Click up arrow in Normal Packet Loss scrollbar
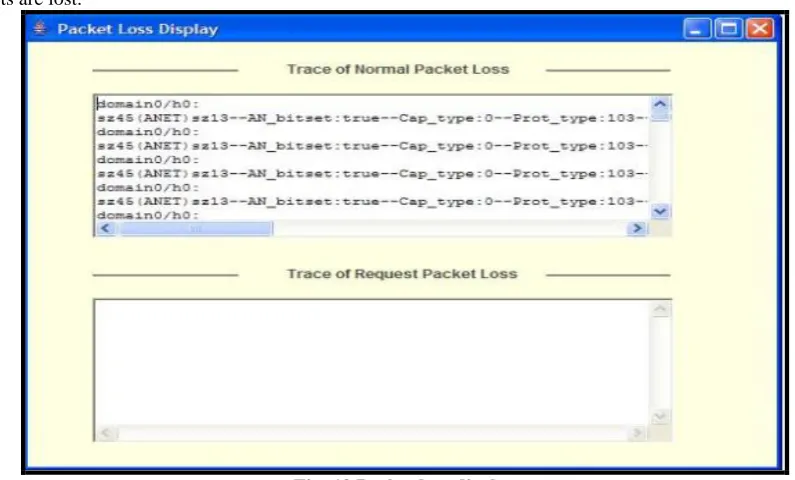This screenshot has height=480, width=795. (x=660, y=104)
